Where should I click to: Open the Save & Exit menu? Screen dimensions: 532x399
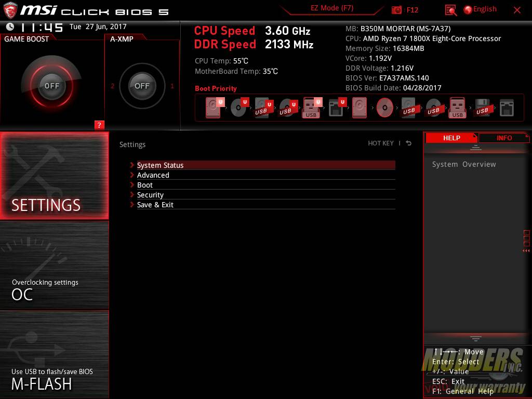tap(155, 205)
